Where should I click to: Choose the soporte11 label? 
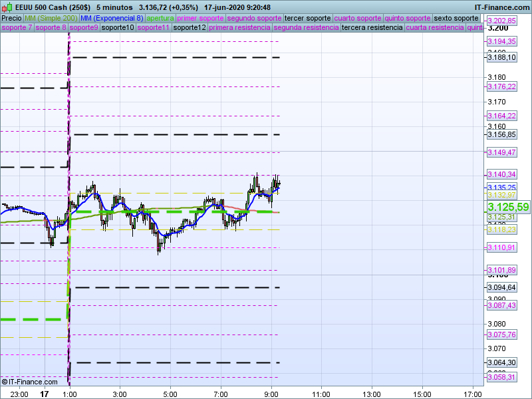point(154,27)
